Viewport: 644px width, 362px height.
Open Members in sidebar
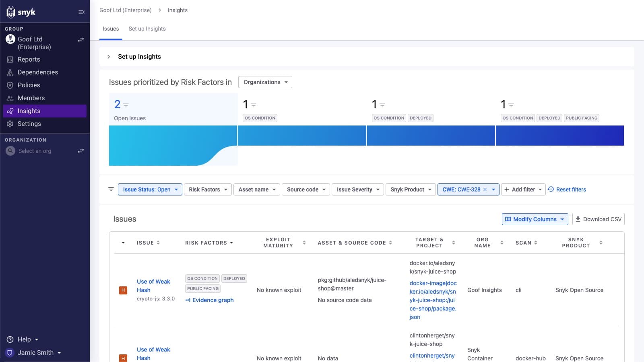[x=45, y=98]
